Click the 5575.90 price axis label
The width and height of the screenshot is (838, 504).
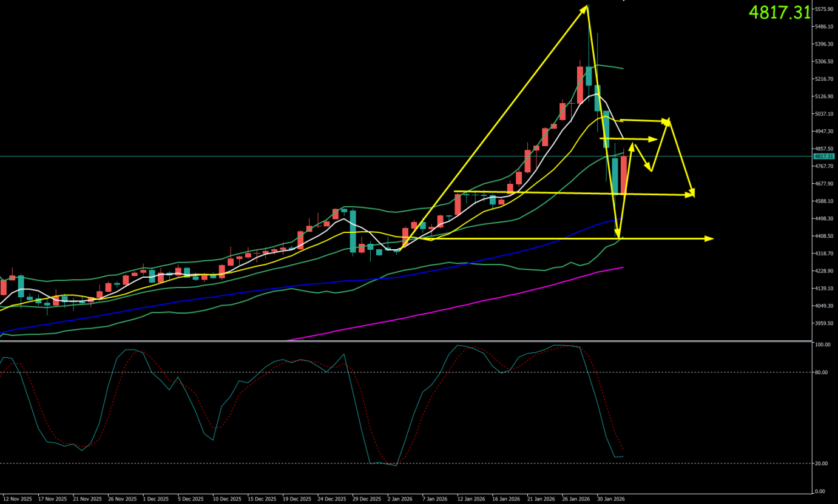click(823, 9)
